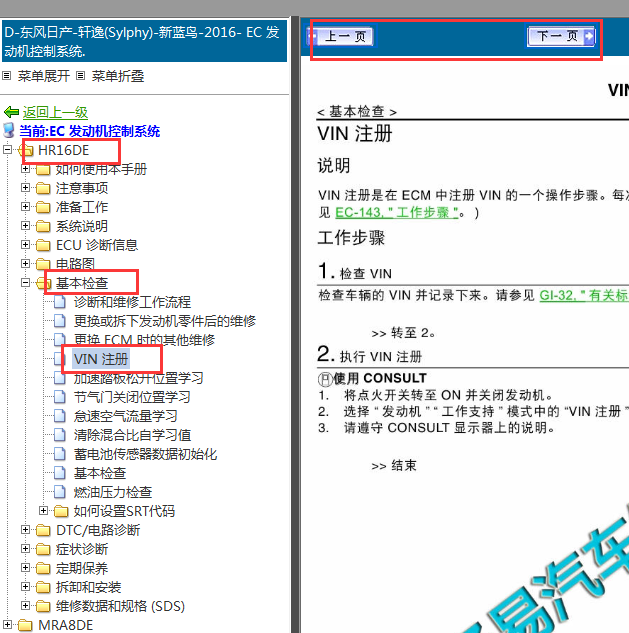629x633 pixels.
Task: Click the green back arrow icon
Action: coord(11,112)
